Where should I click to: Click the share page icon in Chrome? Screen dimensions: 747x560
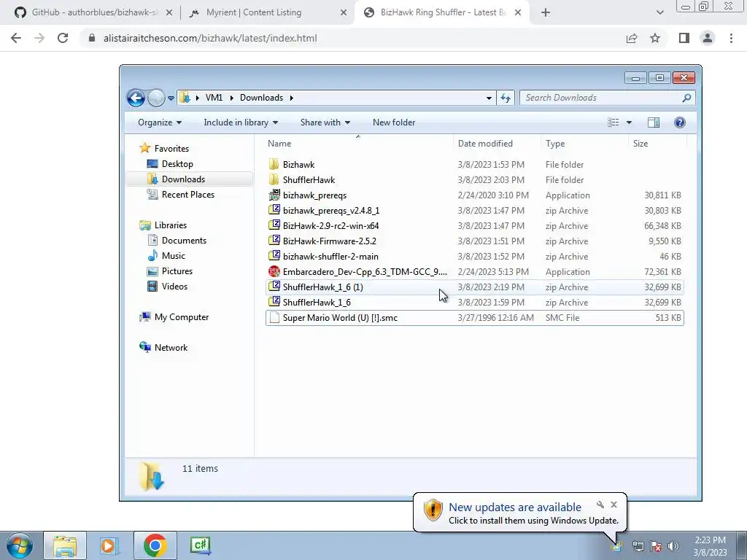[x=632, y=38]
